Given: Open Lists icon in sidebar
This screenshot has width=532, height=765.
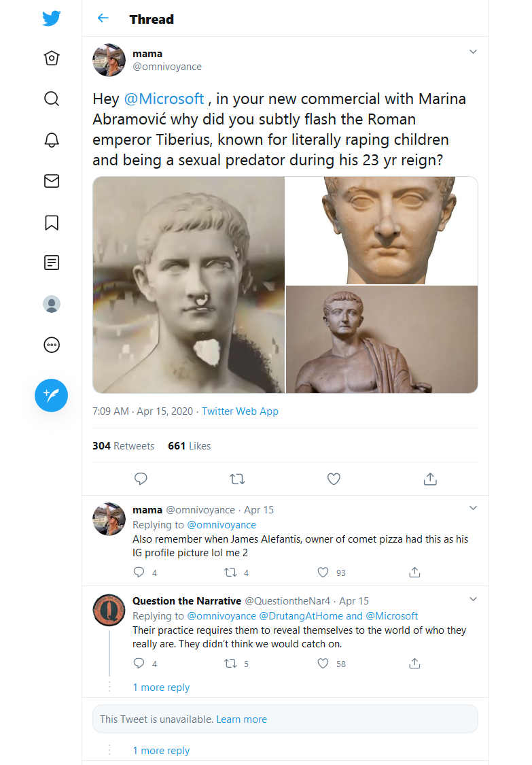Looking at the screenshot, I should point(51,262).
